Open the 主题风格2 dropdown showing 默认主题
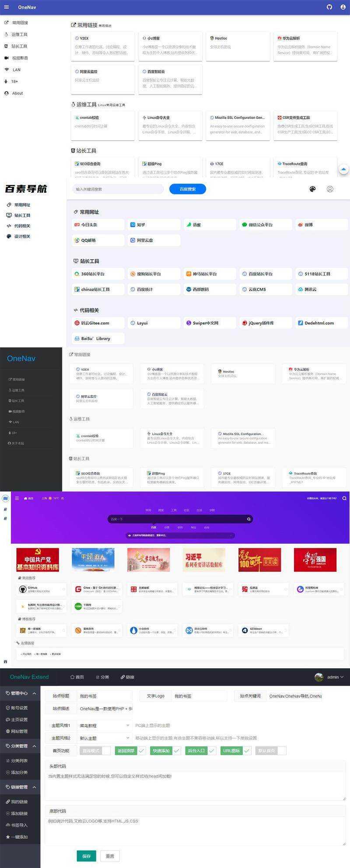Image resolution: width=350 pixels, height=868 pixels. (x=104, y=738)
